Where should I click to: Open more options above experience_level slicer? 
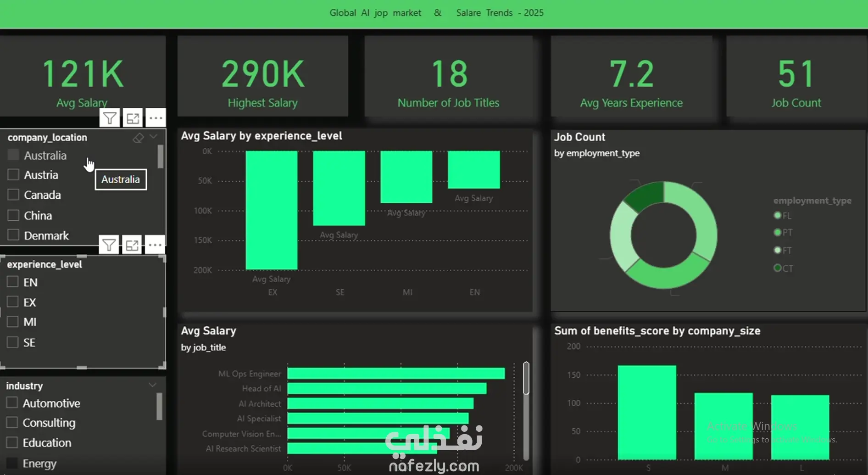pyautogui.click(x=155, y=245)
